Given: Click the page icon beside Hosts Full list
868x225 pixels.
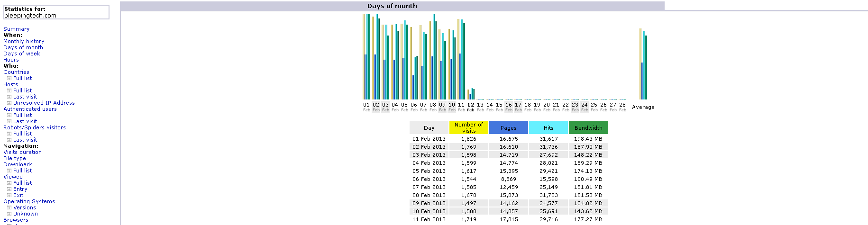Looking at the screenshot, I should coord(9,90).
